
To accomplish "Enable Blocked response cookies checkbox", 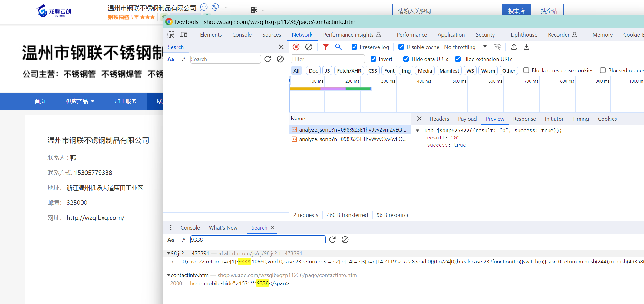I will (526, 70).
